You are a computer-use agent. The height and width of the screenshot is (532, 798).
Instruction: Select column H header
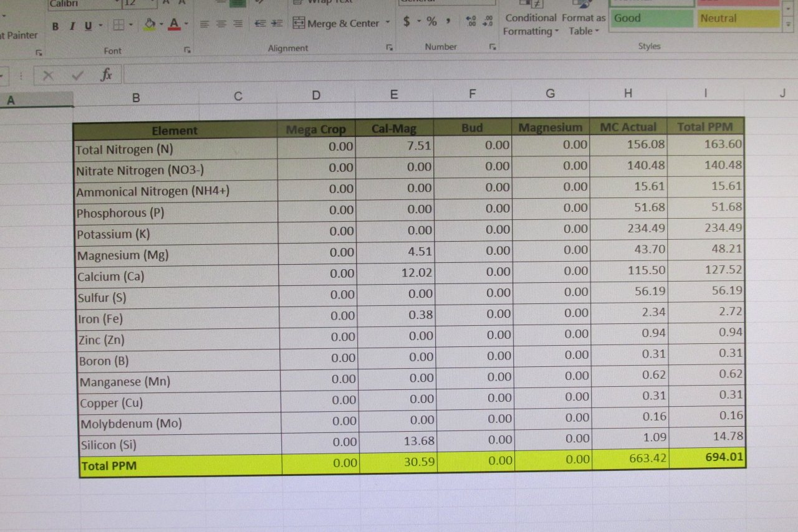pos(628,93)
